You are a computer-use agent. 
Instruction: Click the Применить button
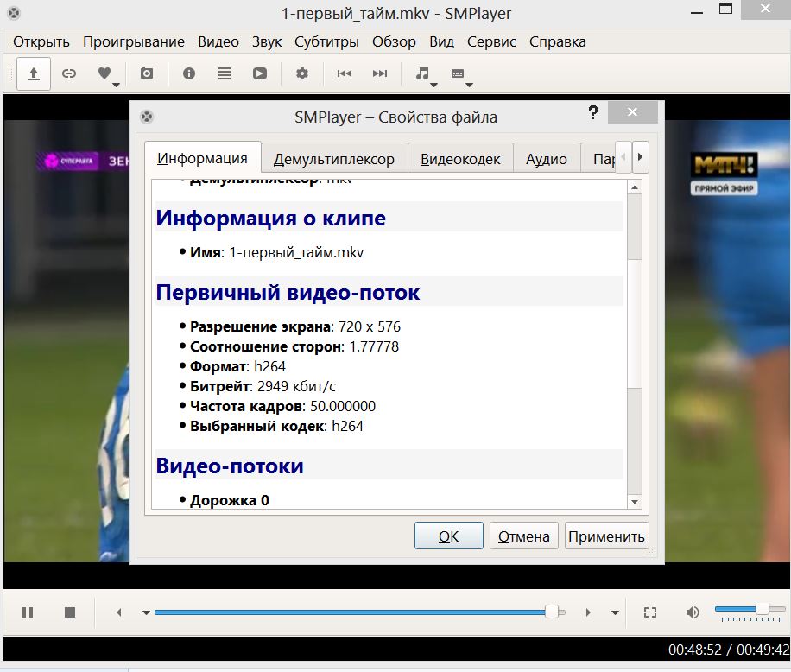point(606,536)
